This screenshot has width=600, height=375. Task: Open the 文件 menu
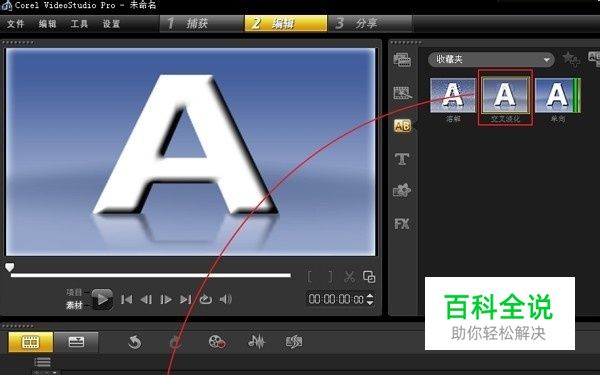pos(16,24)
